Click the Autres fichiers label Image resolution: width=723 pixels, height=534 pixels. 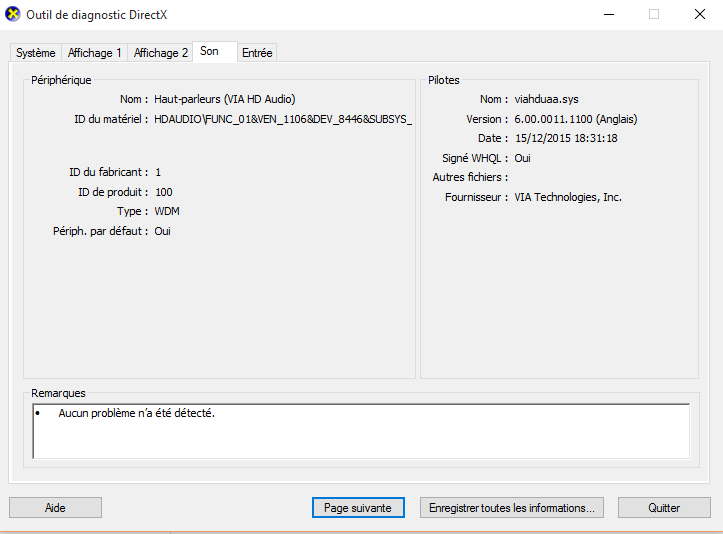pyautogui.click(x=470, y=177)
